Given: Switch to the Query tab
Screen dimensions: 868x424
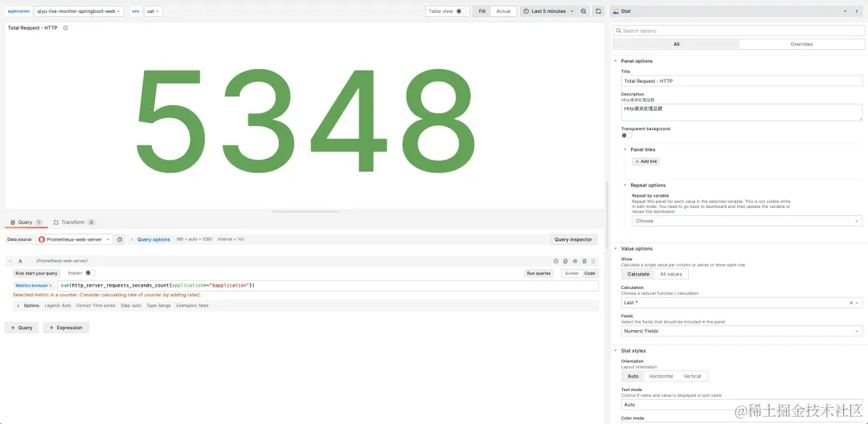Looking at the screenshot, I should coord(26,222).
